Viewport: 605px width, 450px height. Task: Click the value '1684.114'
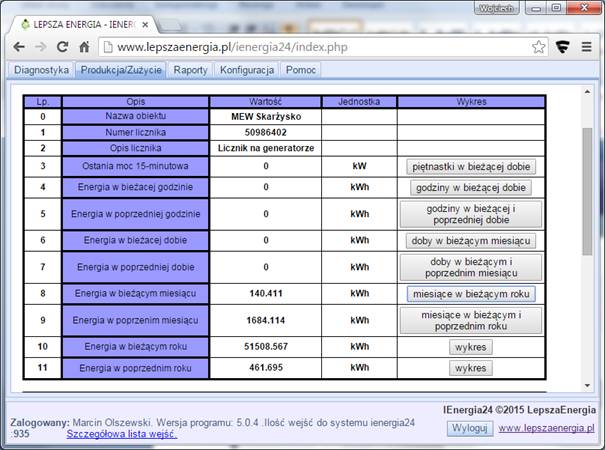265,320
